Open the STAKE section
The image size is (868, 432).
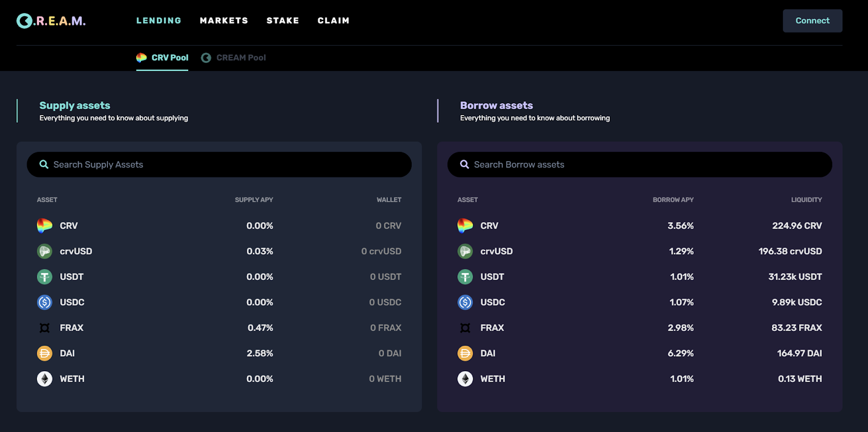tap(283, 21)
